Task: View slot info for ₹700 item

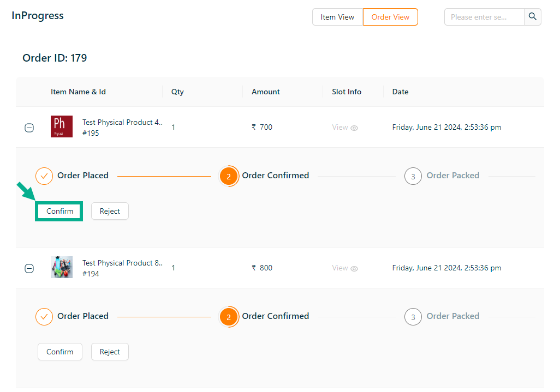Action: (345, 128)
